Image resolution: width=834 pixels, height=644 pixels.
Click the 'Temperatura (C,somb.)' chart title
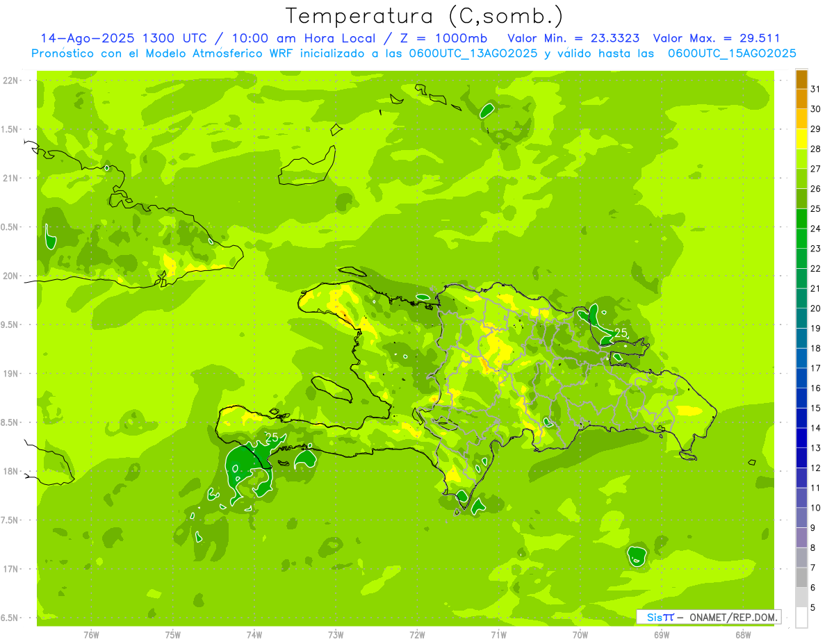(425, 16)
